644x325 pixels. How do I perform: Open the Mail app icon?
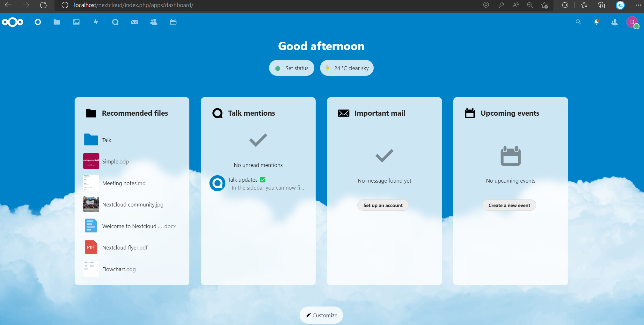[135, 22]
